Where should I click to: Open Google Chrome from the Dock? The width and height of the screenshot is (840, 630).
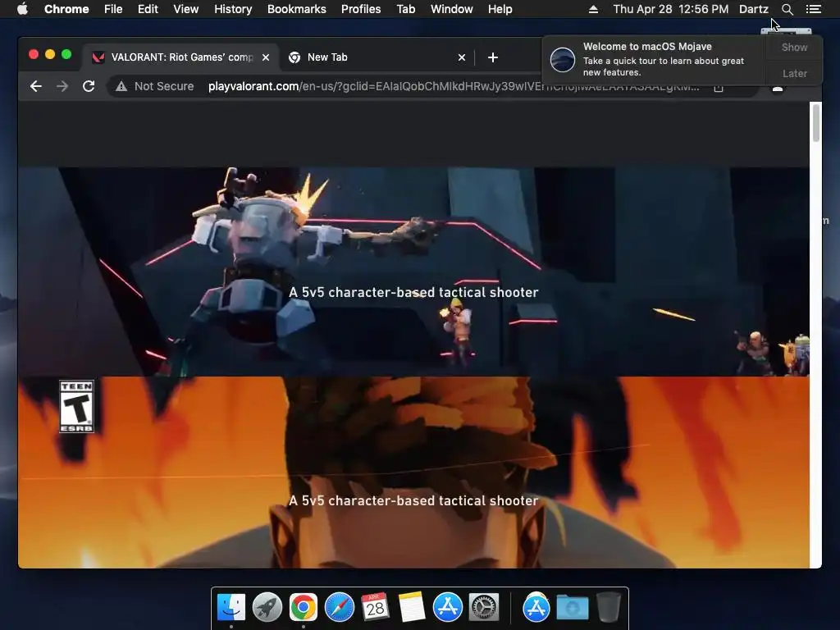304,607
